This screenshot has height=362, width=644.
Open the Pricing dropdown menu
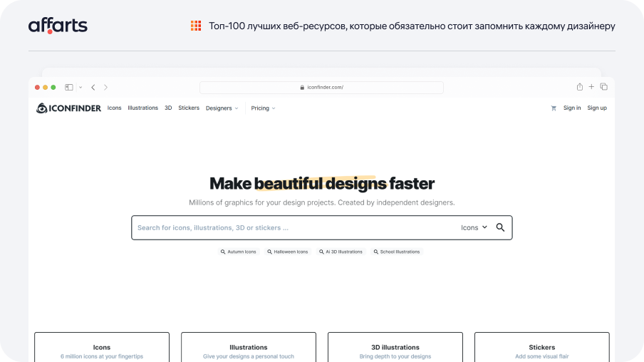[263, 108]
